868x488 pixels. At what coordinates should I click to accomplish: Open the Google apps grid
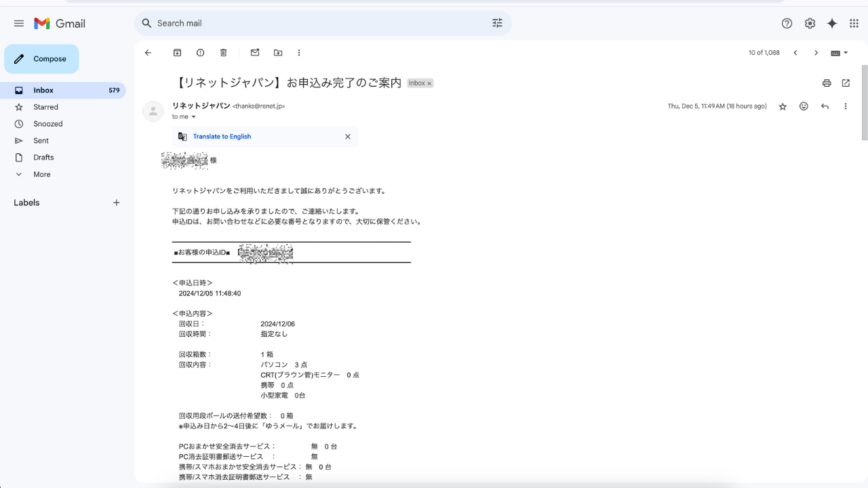(854, 23)
